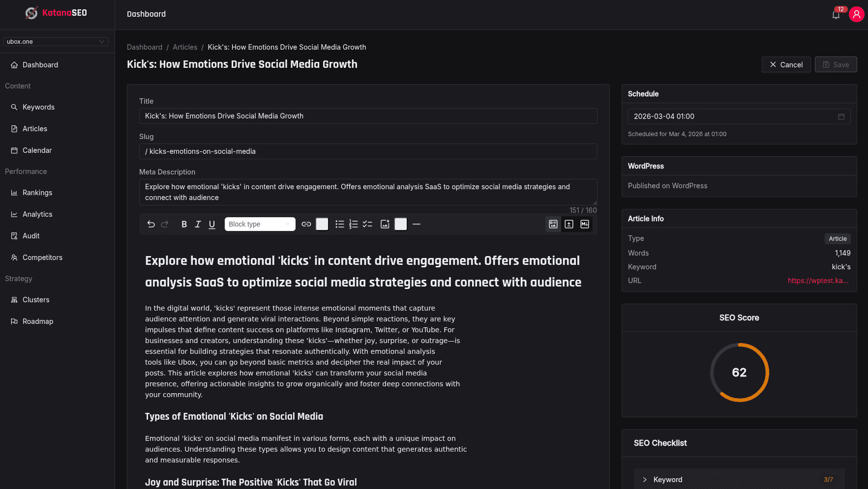Click the first white color swatch in toolbar
Image resolution: width=868 pixels, height=489 pixels.
coord(322,224)
